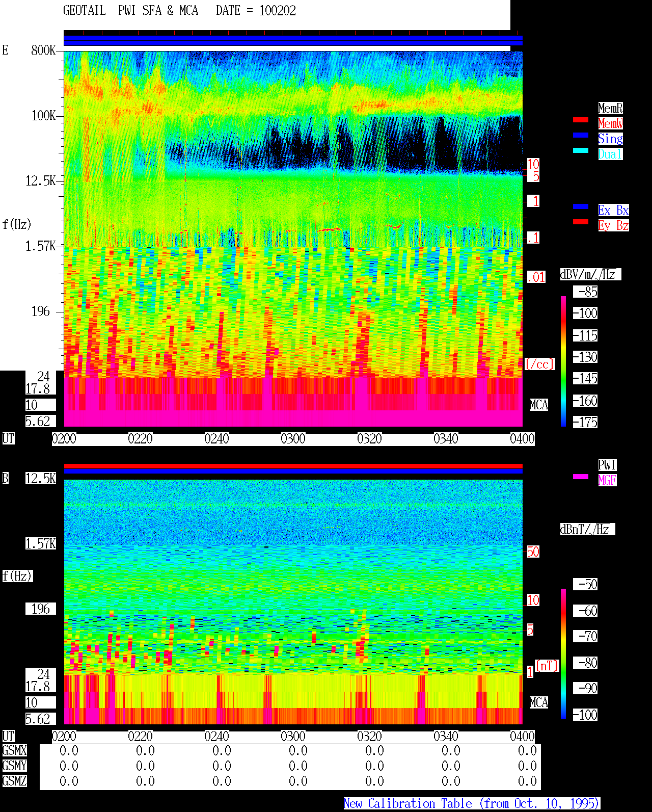Image resolution: width=652 pixels, height=812 pixels.
Task: Click the 0320 time label under B panel
Action: coord(369,736)
